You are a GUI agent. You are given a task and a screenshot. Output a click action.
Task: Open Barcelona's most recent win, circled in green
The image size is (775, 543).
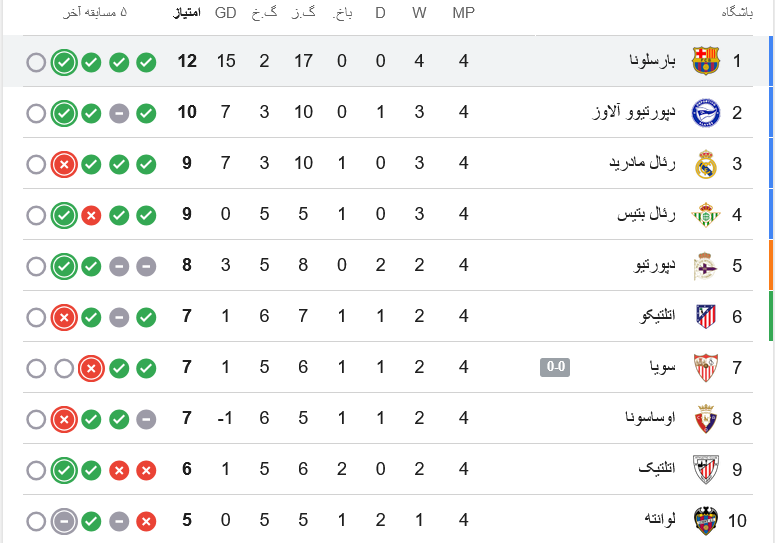(64, 63)
